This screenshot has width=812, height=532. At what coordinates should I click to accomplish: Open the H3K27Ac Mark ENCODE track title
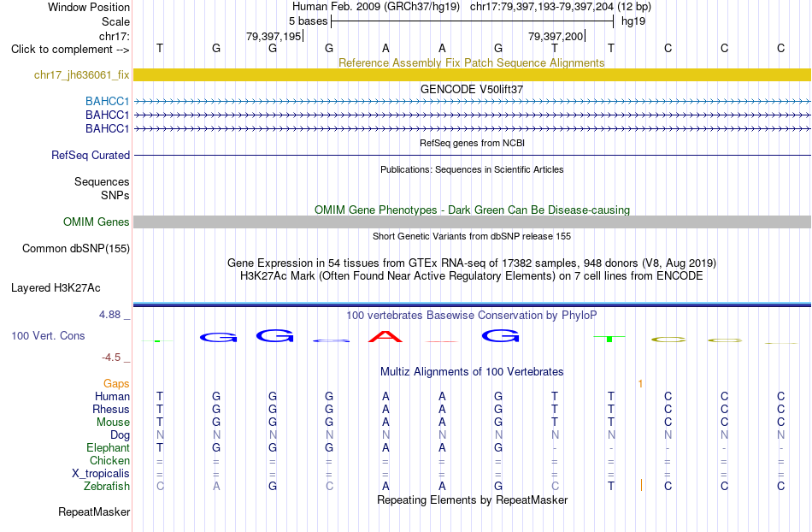coord(472,275)
